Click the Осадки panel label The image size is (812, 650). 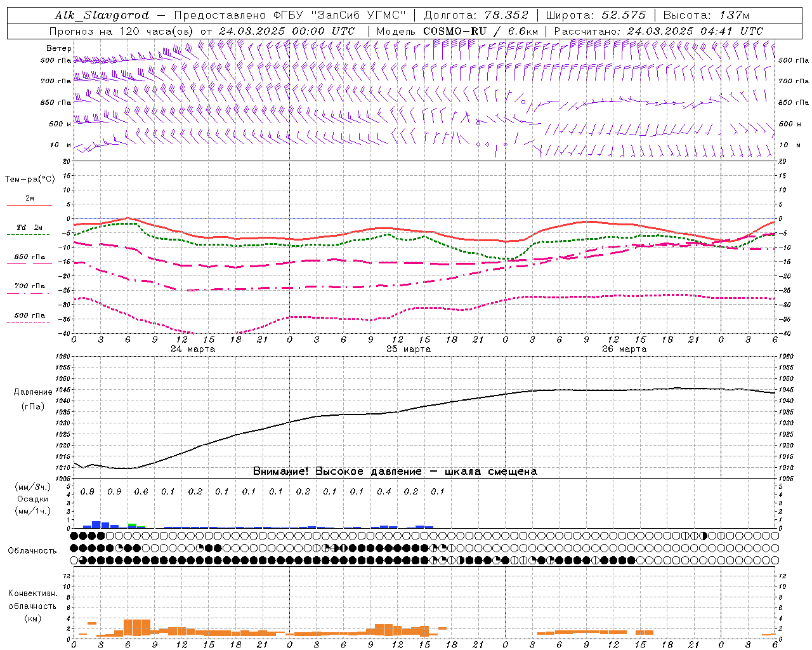coord(32,499)
